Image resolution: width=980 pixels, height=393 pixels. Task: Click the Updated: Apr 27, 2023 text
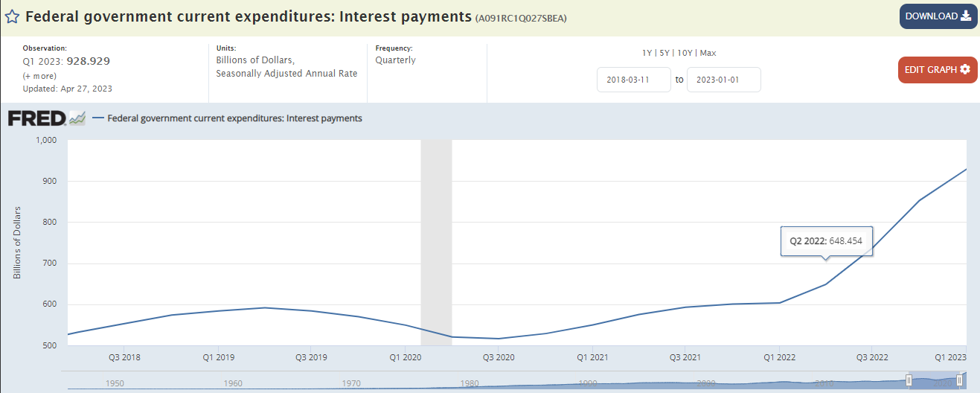68,89
